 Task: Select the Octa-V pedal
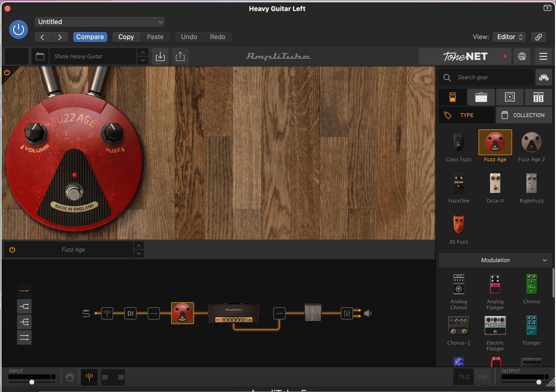(x=495, y=188)
